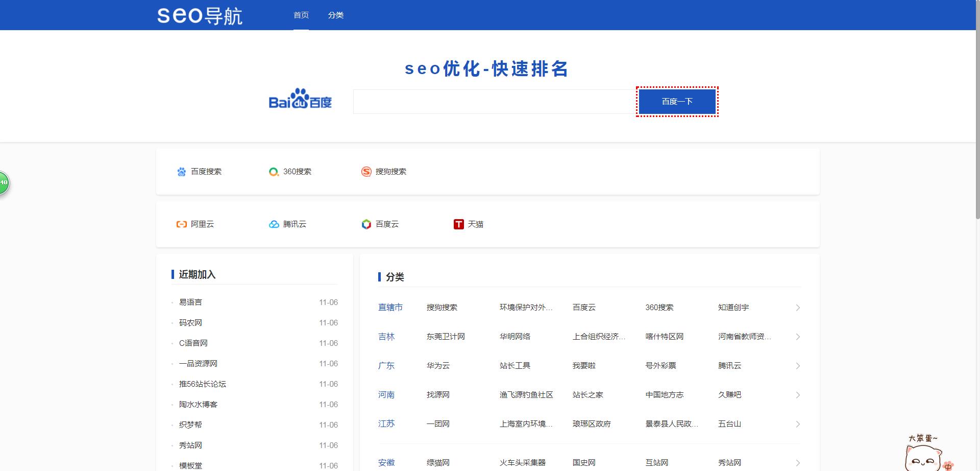Open 找源网 in 河南 row
This screenshot has height=471, width=980.
[x=438, y=395]
